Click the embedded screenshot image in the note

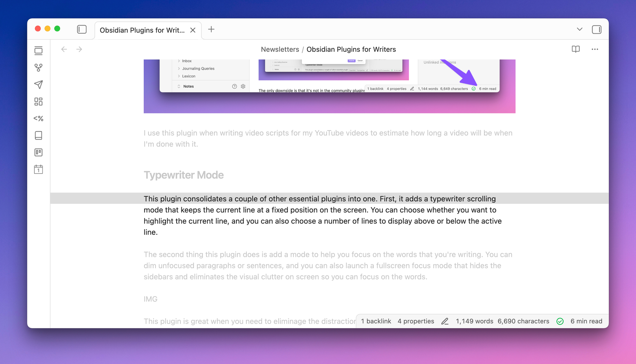[x=329, y=86]
